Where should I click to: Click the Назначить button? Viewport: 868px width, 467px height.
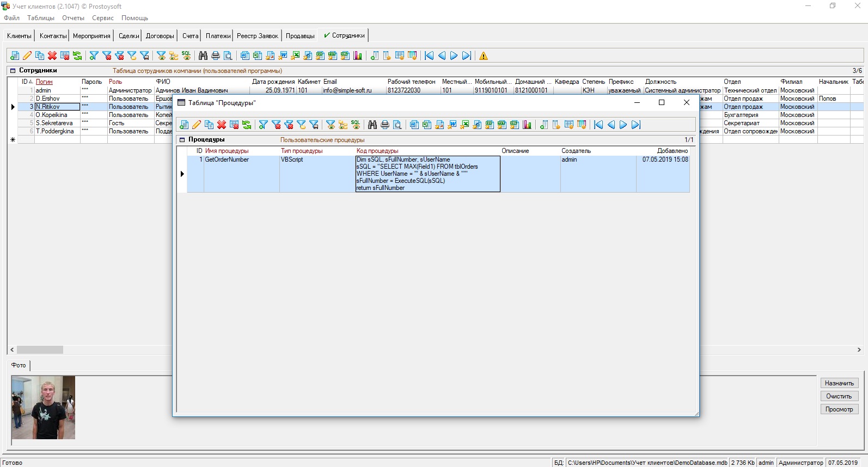pyautogui.click(x=839, y=383)
